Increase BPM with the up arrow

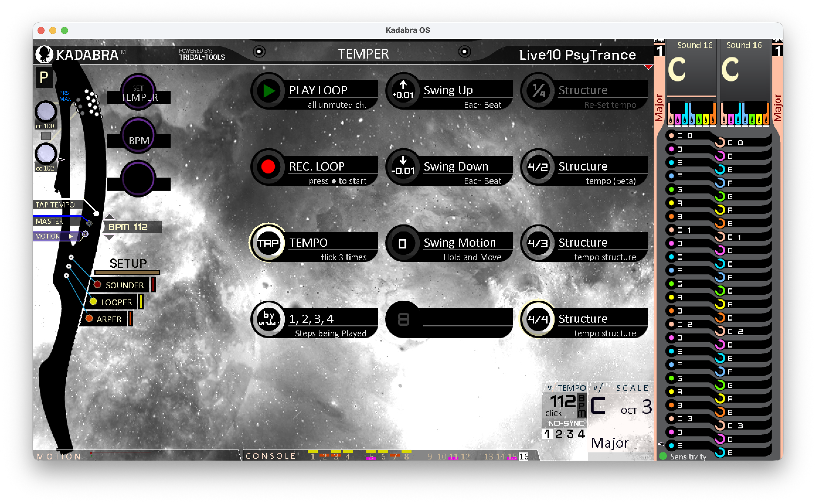109,217
